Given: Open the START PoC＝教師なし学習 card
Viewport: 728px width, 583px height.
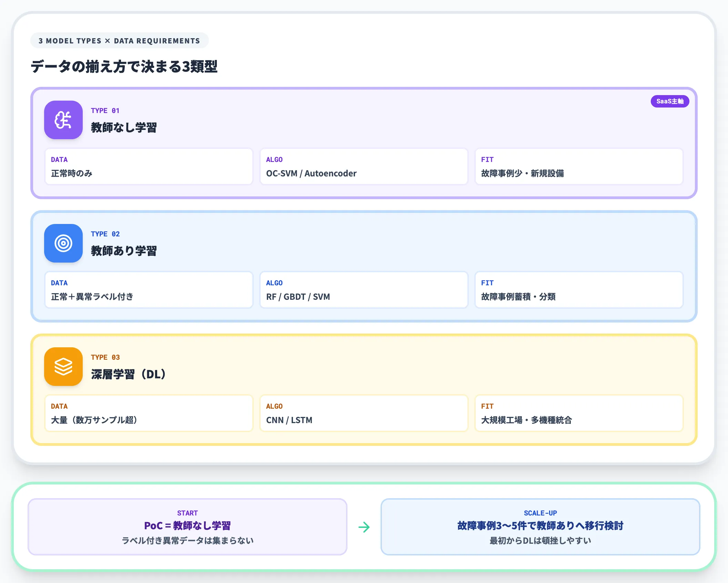Looking at the screenshot, I should [x=188, y=527].
